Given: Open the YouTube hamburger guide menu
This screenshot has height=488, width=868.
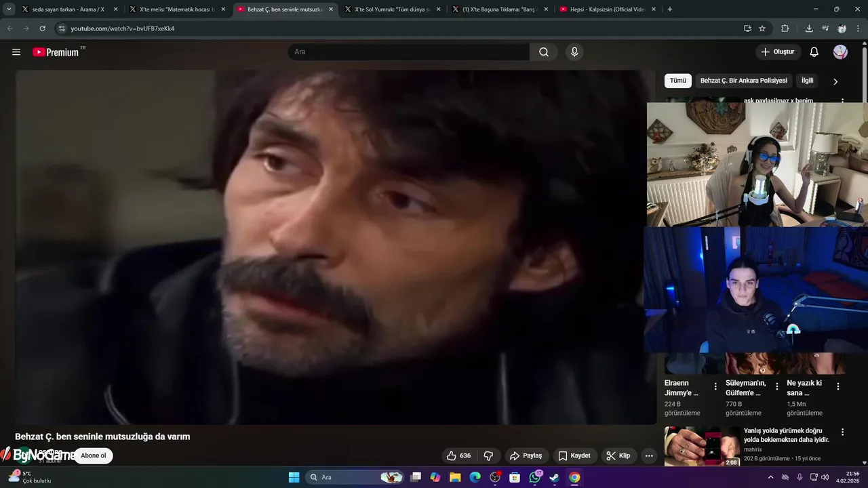Looking at the screenshot, I should click(x=16, y=52).
